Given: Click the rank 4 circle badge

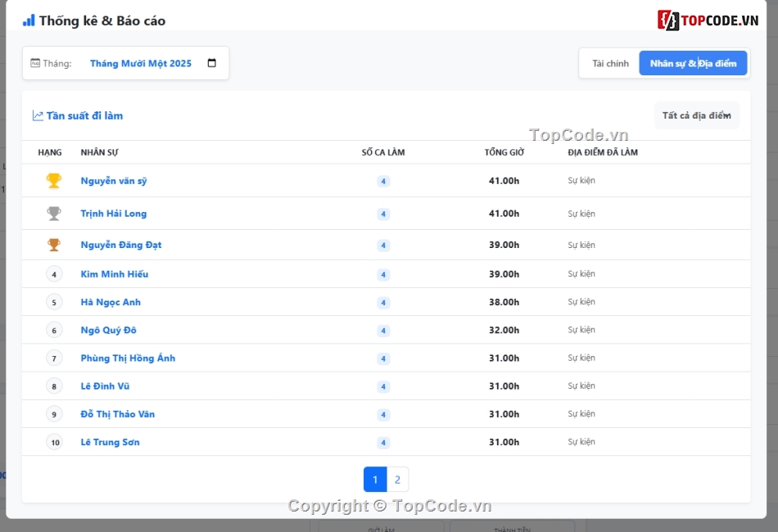Looking at the screenshot, I should (x=54, y=274).
